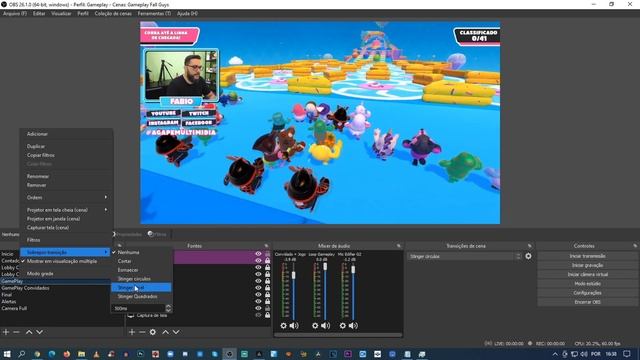Move source down with the Fontes toolbar arrow
Image resolution: width=640 pixels, height=360 pixels.
click(x=176, y=332)
